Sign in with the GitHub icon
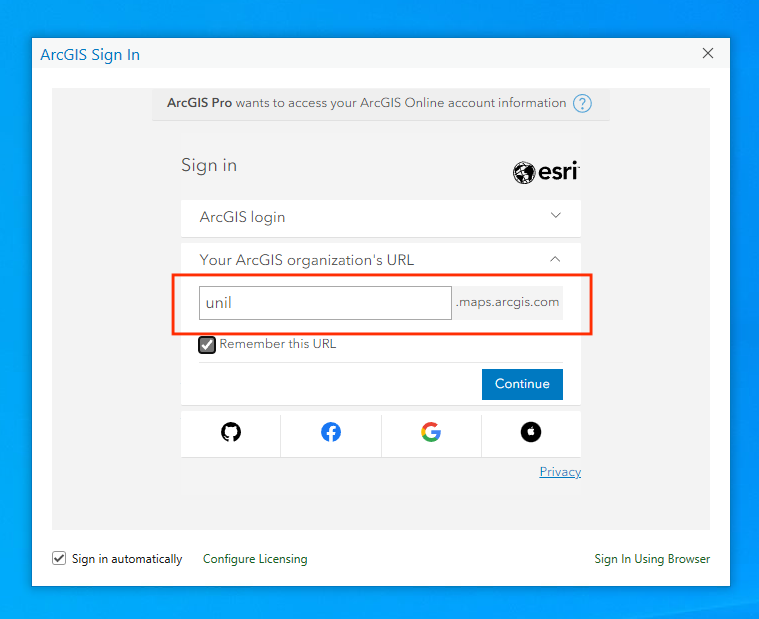Viewport: 759px width, 619px height. pos(231,432)
